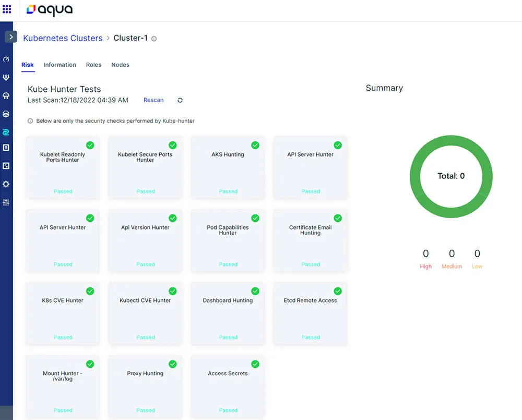Click green check on Api Version Hunter card
This screenshot has width=522, height=420.
(x=173, y=218)
